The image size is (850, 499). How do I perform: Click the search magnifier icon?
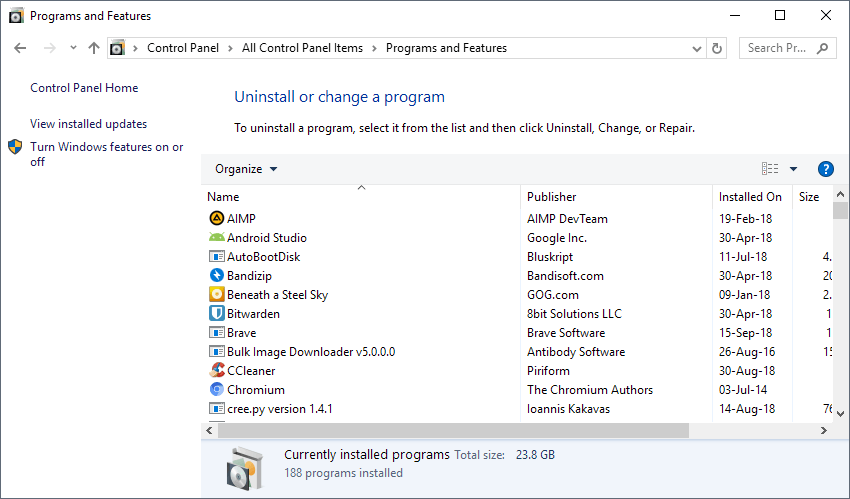(822, 48)
